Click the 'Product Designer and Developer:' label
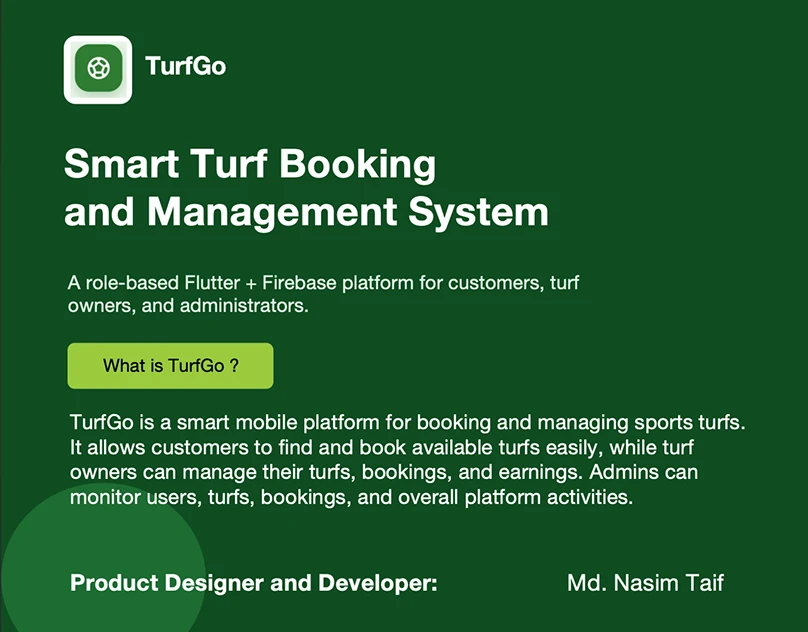Screen dimensions: 808x632 (254, 583)
